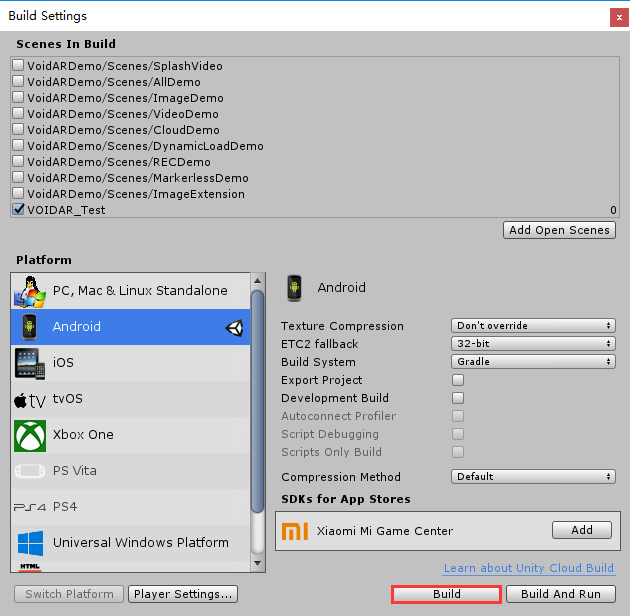
Task: Open Player Settings
Action: [x=183, y=594]
